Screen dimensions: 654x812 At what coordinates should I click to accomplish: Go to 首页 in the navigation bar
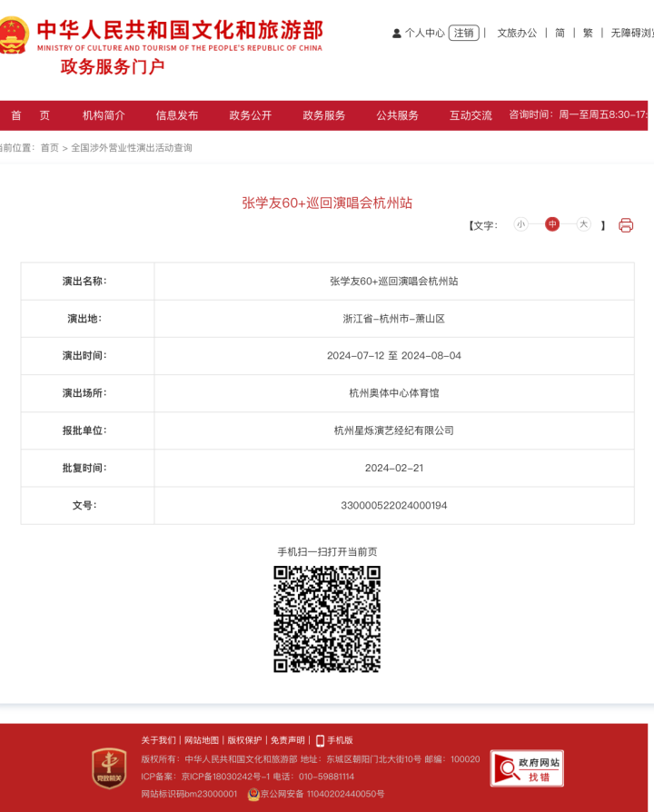[31, 115]
